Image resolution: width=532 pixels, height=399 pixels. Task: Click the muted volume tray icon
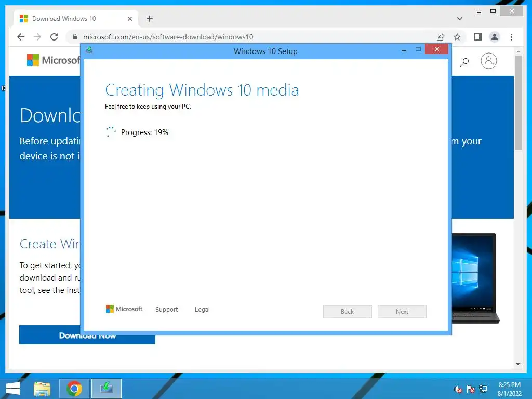[458, 390]
